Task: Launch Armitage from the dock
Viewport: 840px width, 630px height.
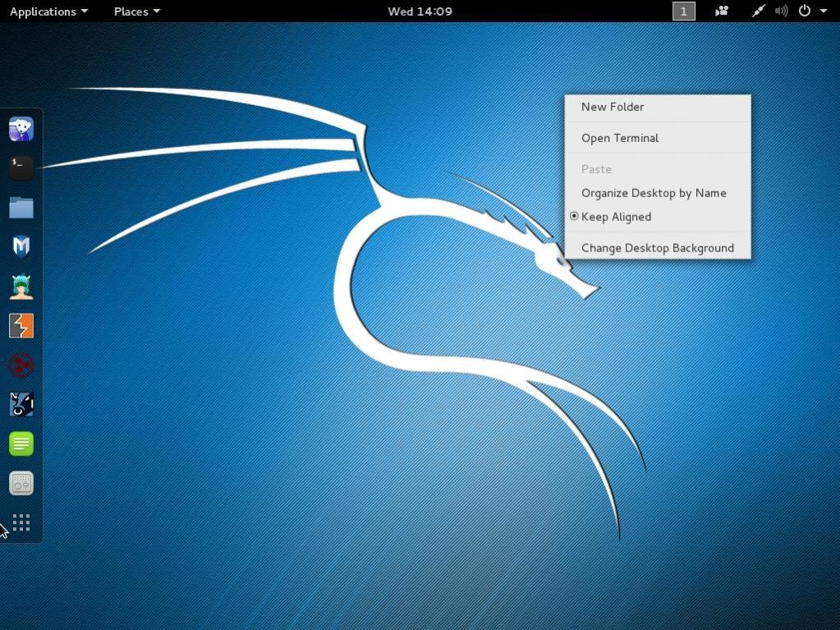Action: [21, 287]
